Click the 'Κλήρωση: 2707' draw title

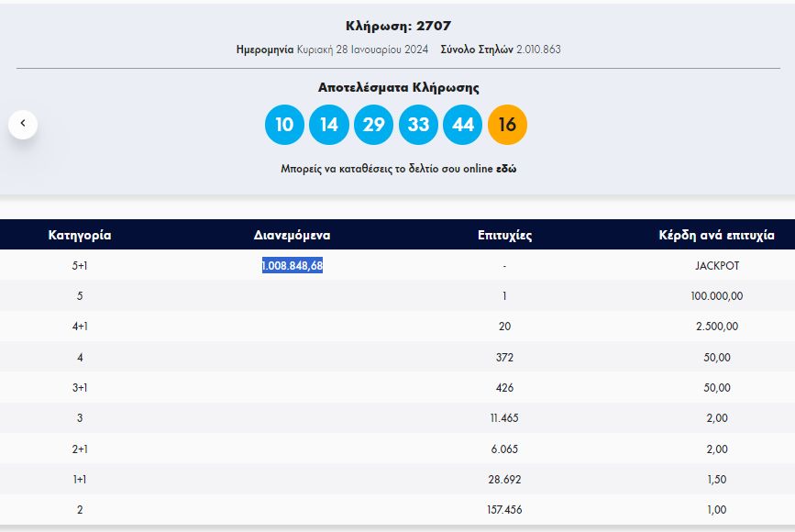(x=398, y=26)
